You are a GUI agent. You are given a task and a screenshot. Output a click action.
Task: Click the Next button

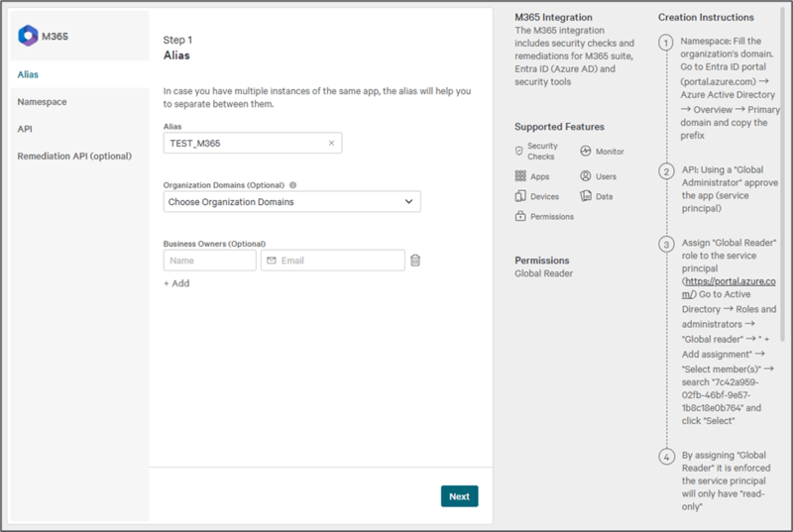459,496
